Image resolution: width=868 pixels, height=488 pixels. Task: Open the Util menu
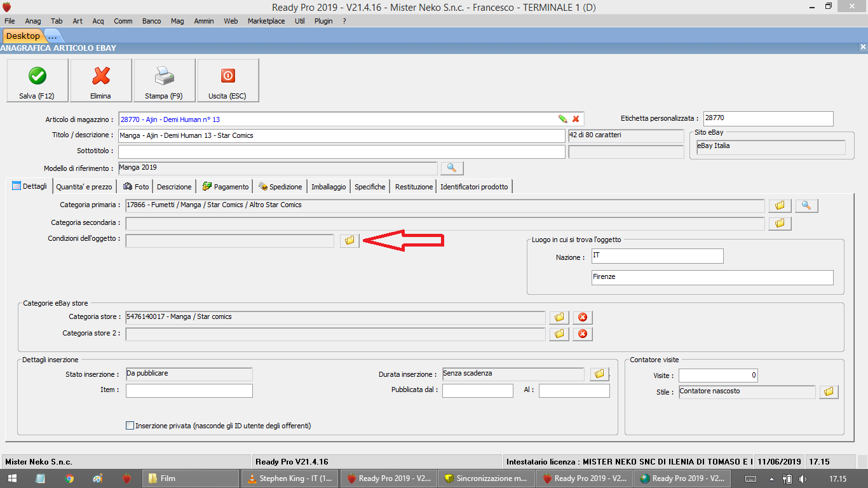coord(300,21)
